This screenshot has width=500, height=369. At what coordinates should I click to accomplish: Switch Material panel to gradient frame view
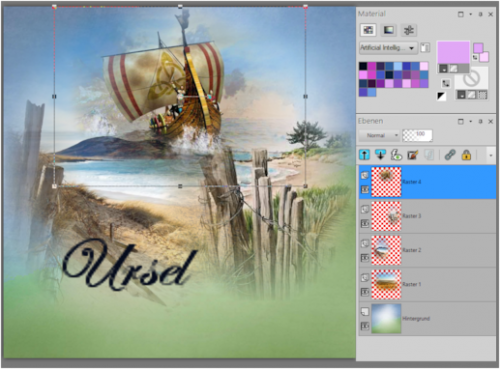388,30
